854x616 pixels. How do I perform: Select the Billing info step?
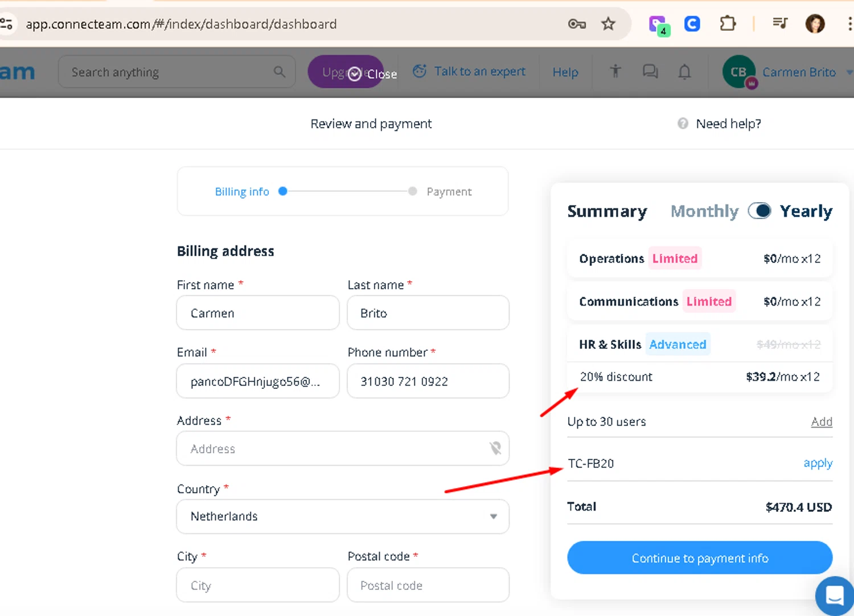(242, 192)
